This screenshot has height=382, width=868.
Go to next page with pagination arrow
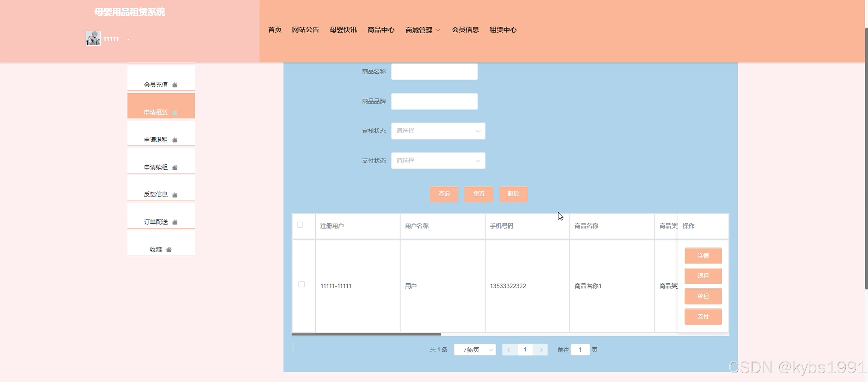[541, 350]
